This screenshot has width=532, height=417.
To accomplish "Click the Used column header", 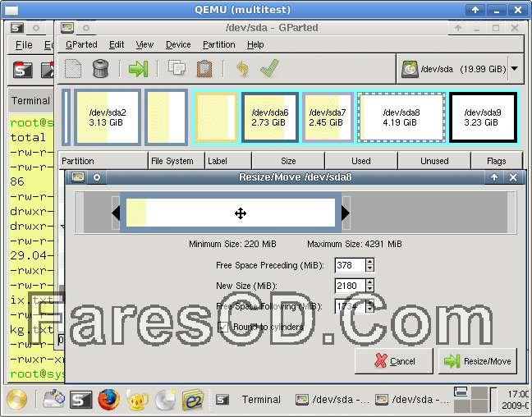I will tap(361, 161).
